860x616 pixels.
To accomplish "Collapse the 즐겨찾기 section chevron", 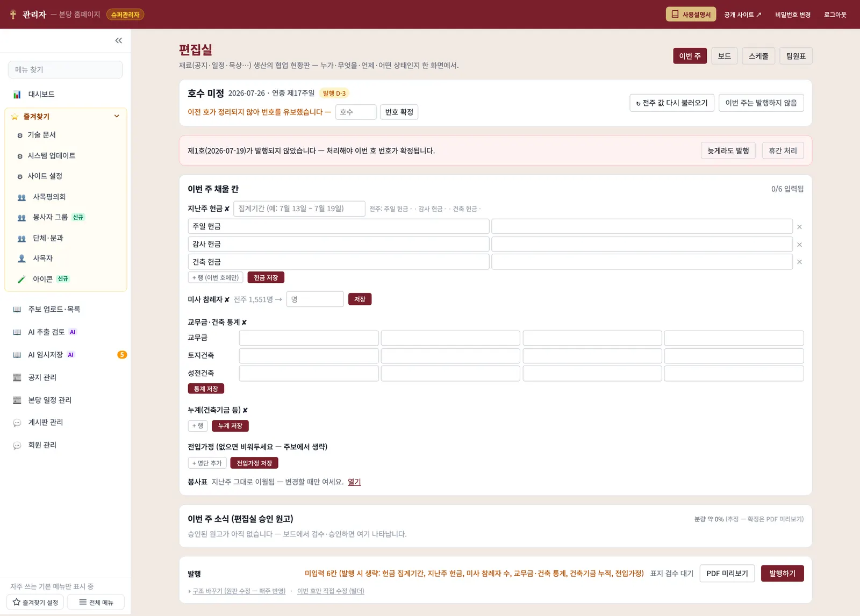I will [x=117, y=116].
